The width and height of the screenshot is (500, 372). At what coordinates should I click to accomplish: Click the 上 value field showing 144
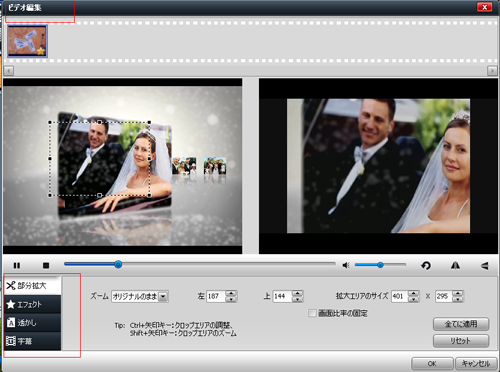click(282, 296)
